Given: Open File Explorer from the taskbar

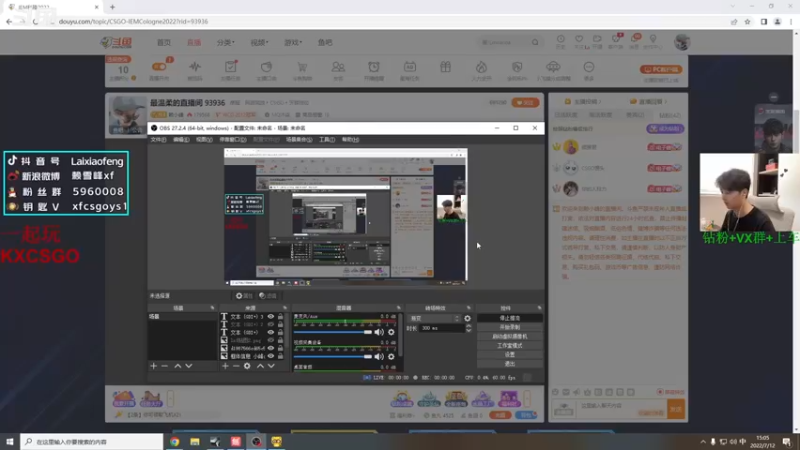Looking at the screenshot, I should coord(195,442).
